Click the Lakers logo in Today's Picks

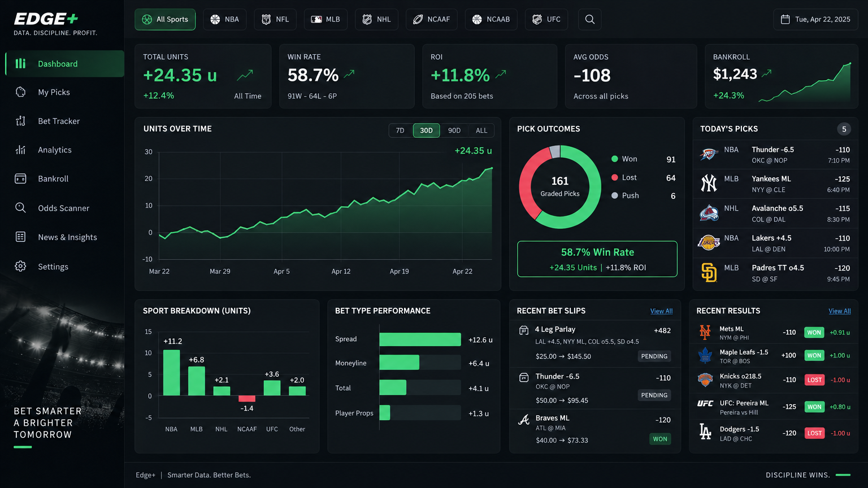coord(709,242)
